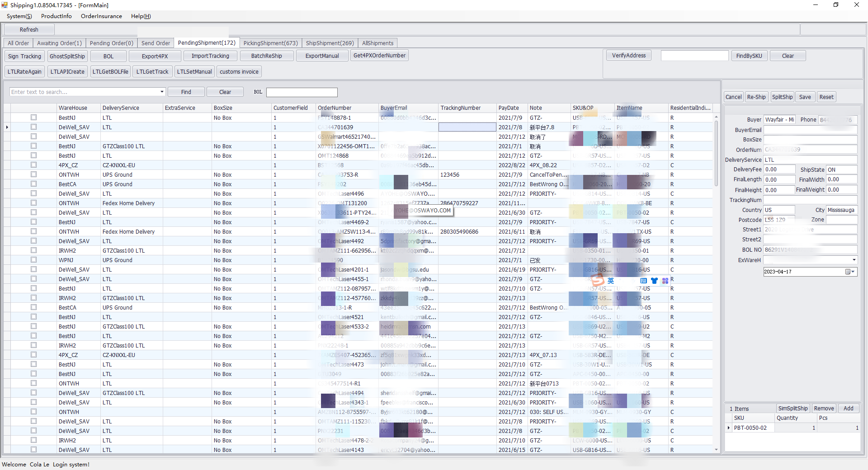
Task: Tick the BestCA UPS Ground 2021/7/12 BestWrong row checkbox
Action: tap(33, 184)
